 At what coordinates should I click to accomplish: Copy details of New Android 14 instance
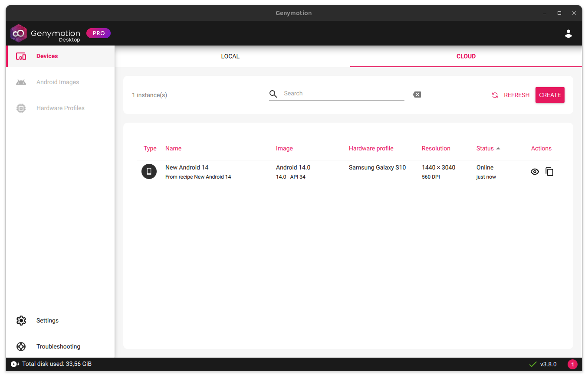(x=549, y=171)
